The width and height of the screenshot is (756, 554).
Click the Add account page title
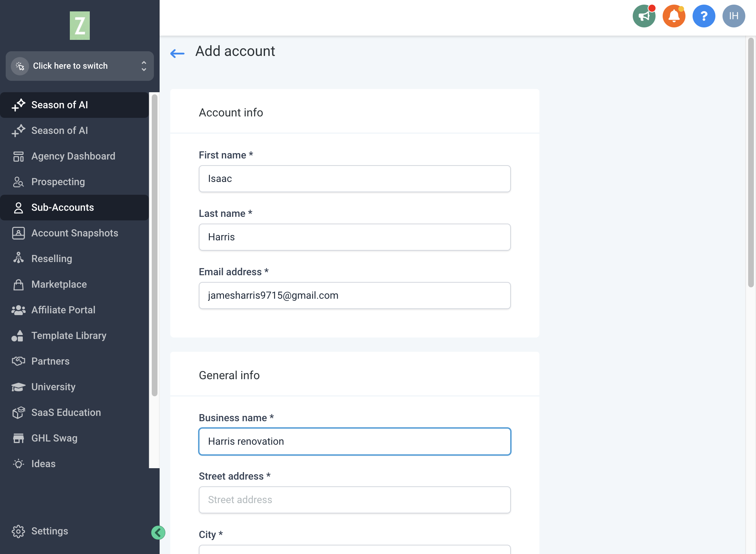[x=235, y=51]
